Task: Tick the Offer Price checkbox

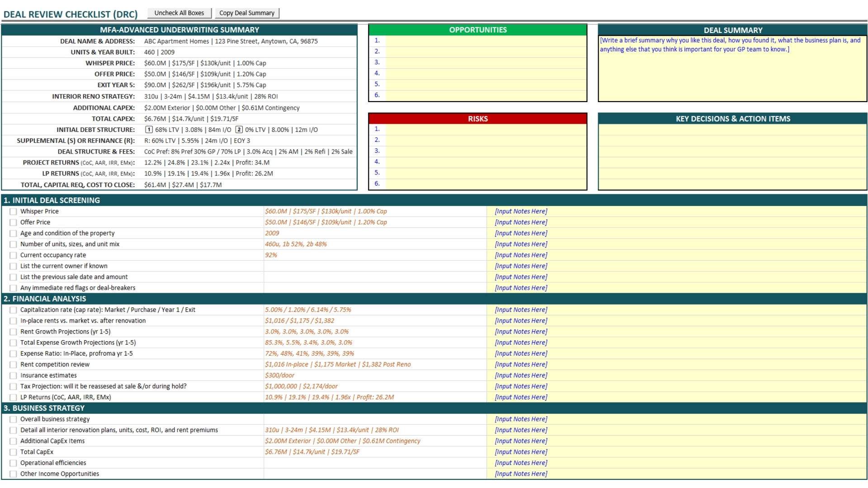Action: point(13,222)
